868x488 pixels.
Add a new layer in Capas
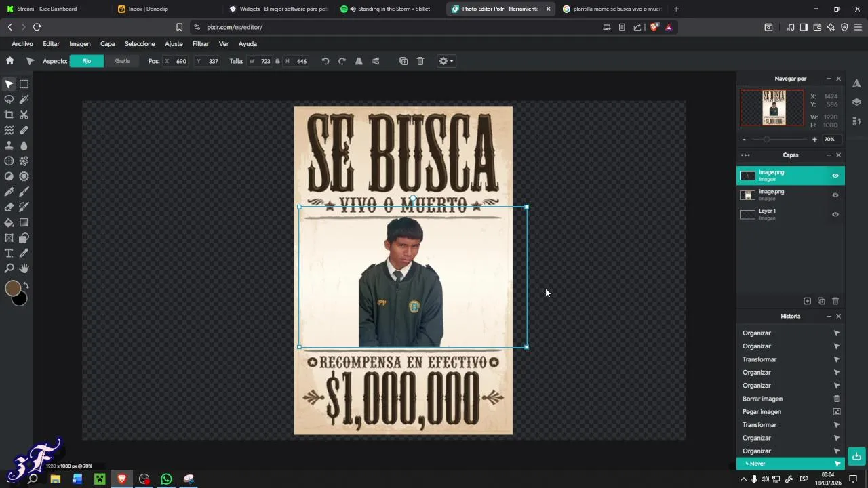click(x=807, y=301)
